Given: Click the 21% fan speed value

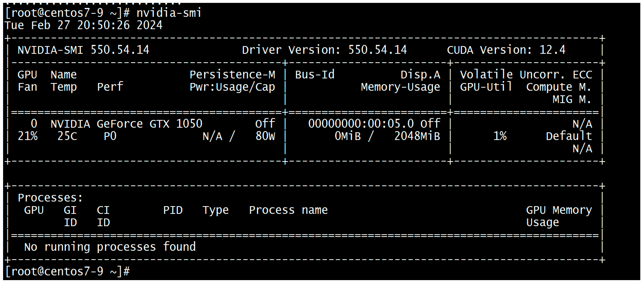Looking at the screenshot, I should pyautogui.click(x=28, y=136).
